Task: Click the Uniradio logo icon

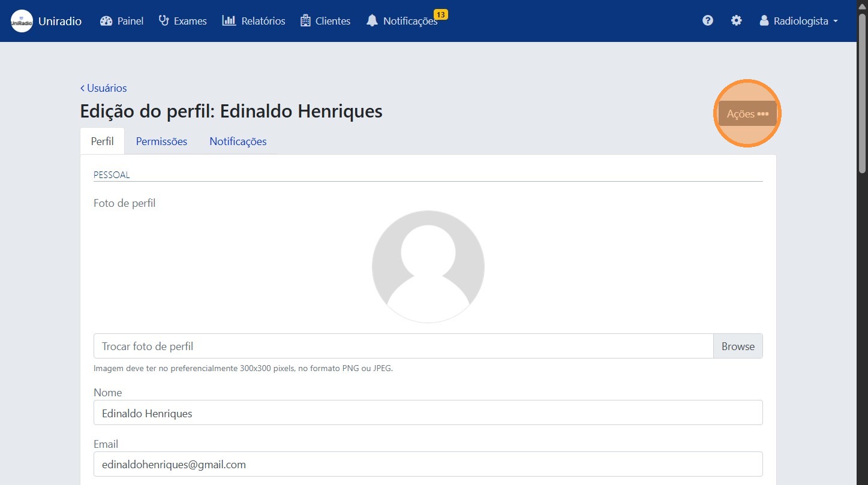Action: [22, 21]
